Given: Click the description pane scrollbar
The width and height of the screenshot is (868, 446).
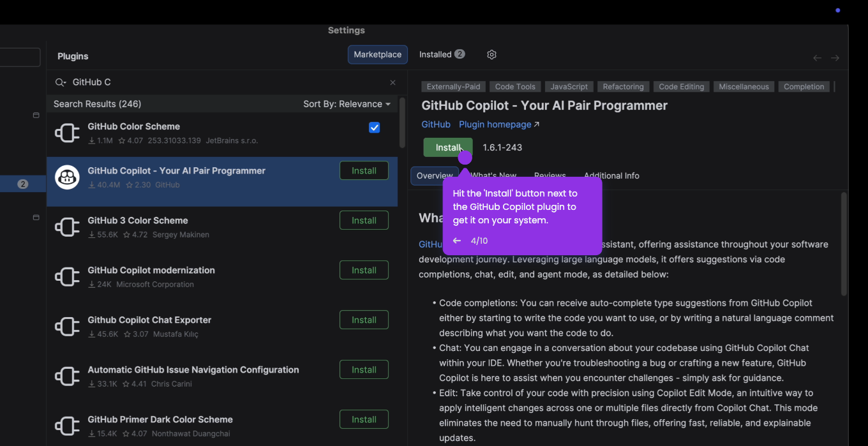Looking at the screenshot, I should pyautogui.click(x=844, y=244).
